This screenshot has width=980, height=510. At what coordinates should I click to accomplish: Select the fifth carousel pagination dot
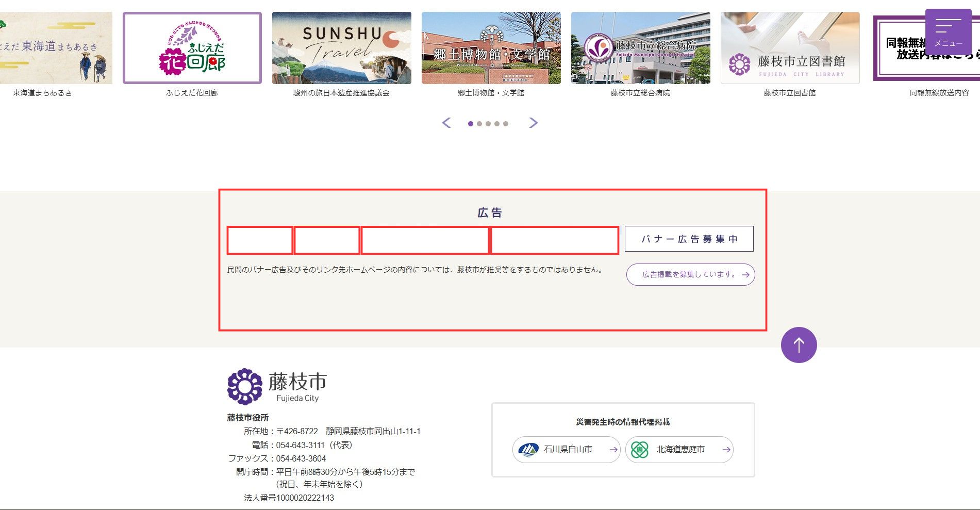coord(506,124)
